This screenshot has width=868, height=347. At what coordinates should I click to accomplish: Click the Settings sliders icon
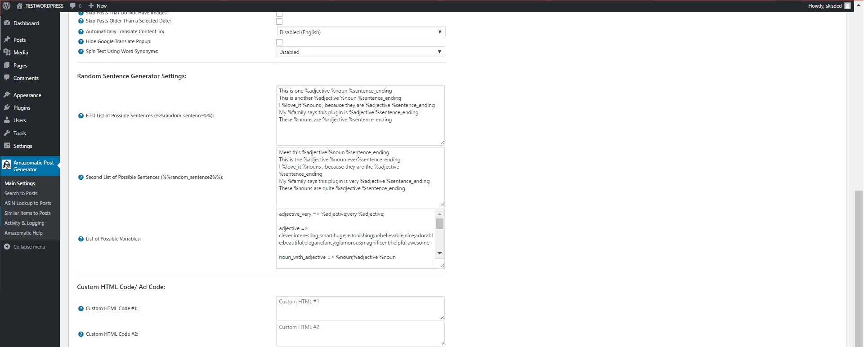click(x=7, y=146)
